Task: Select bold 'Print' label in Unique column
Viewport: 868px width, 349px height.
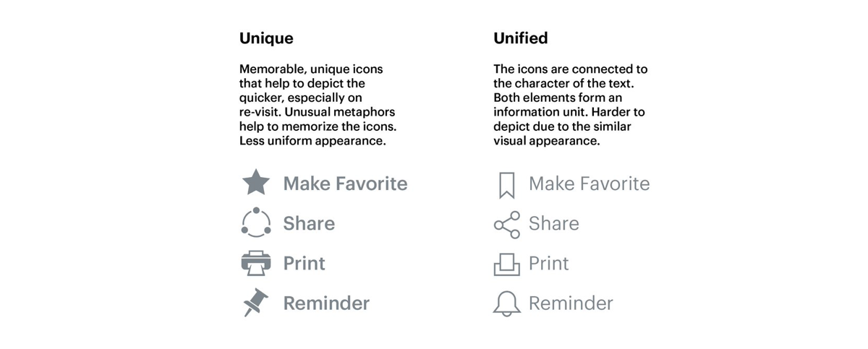Action: [x=304, y=264]
